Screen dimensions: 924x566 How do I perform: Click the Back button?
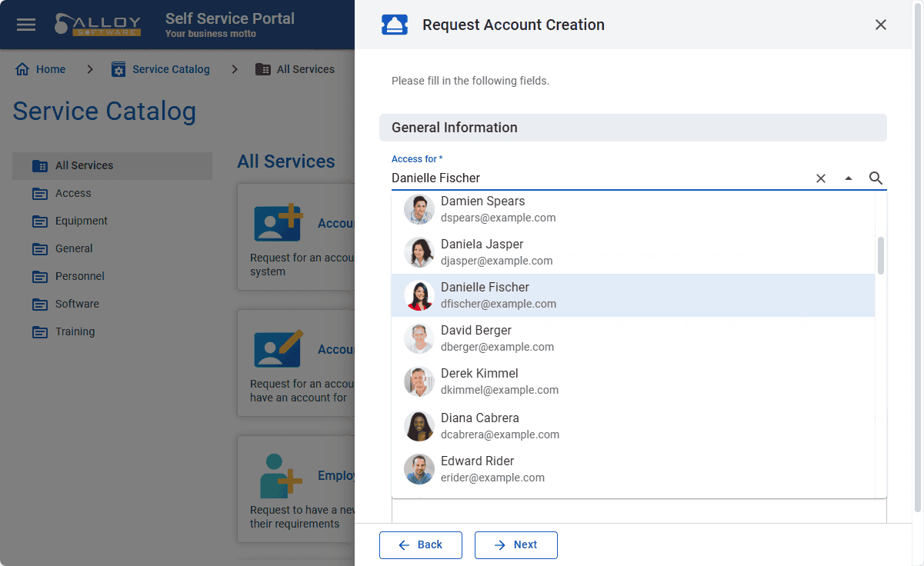tap(421, 544)
